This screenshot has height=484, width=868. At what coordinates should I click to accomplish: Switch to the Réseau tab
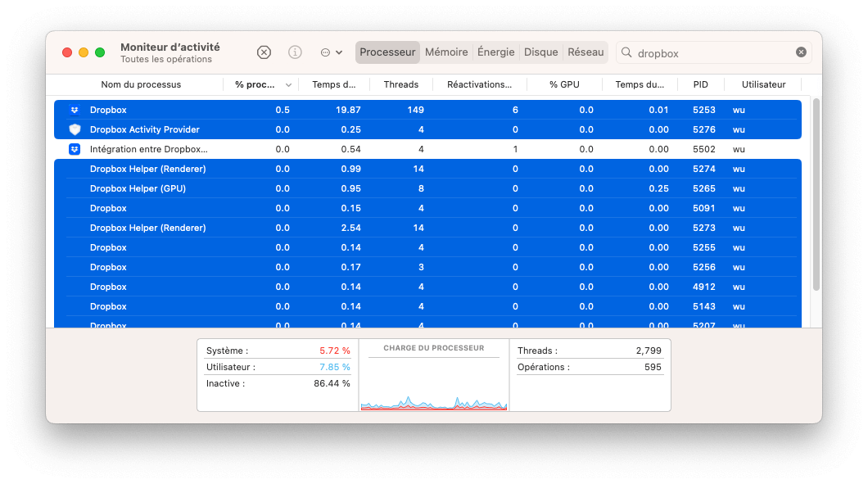click(585, 52)
